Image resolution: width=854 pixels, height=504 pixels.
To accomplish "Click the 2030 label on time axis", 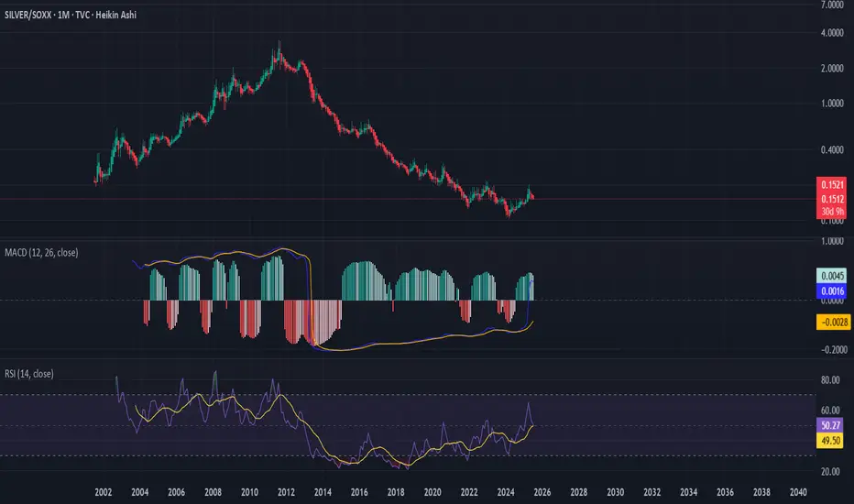I will click(616, 493).
